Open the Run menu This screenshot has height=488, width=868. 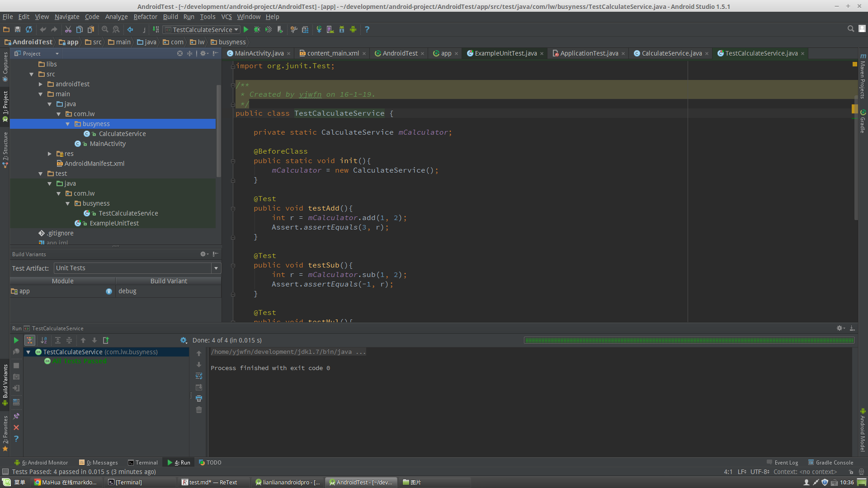click(x=189, y=16)
